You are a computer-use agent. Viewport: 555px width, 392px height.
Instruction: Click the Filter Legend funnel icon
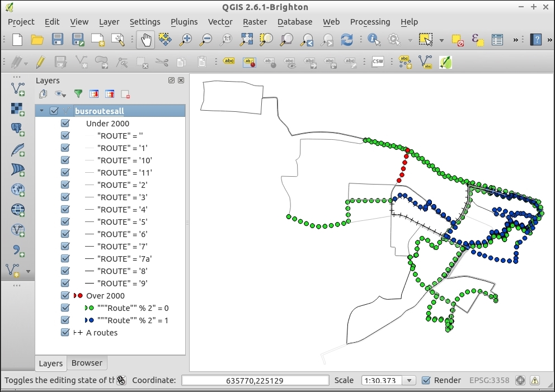tap(78, 94)
